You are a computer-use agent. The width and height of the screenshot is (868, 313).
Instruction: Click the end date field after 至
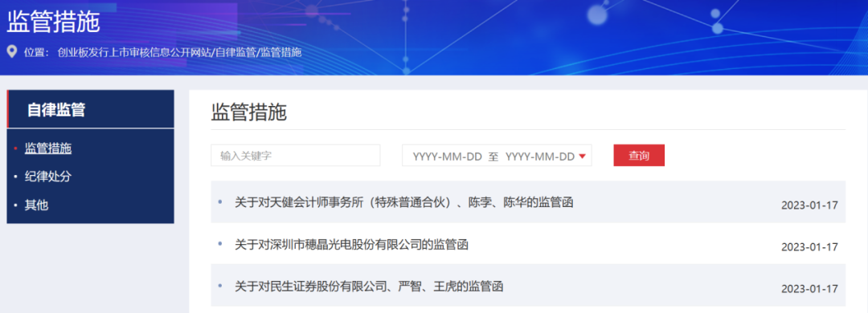click(540, 156)
